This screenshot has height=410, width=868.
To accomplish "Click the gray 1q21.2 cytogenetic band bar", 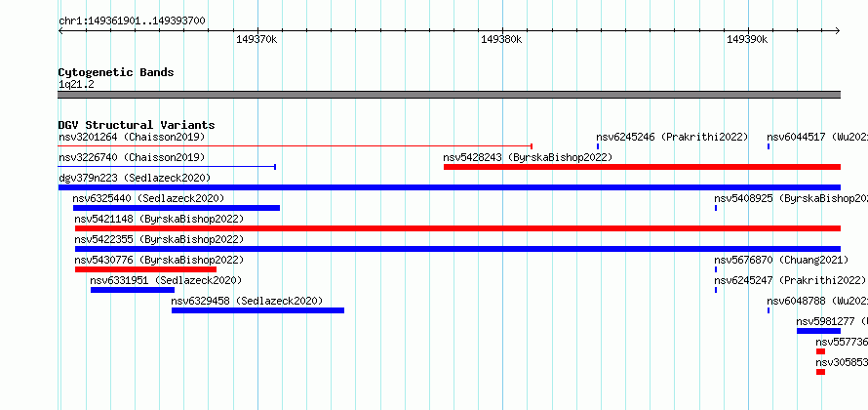I will pyautogui.click(x=450, y=95).
